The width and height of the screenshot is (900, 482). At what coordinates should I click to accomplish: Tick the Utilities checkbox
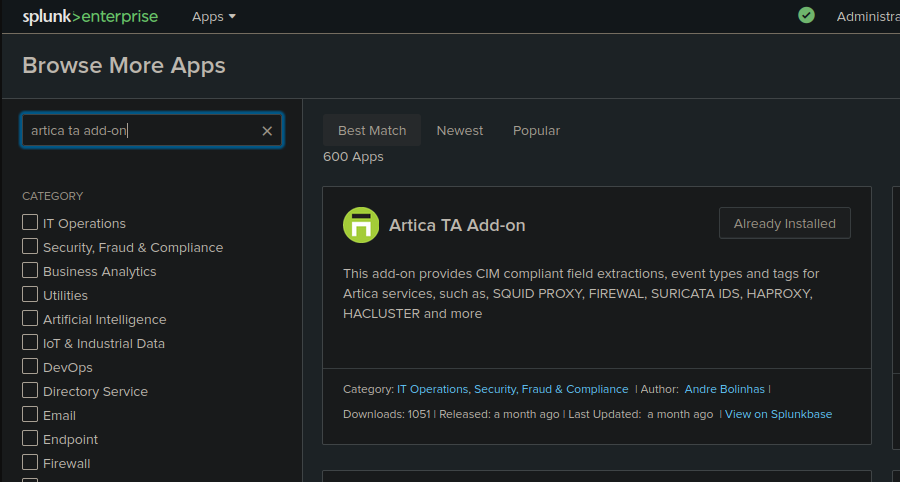click(30, 294)
